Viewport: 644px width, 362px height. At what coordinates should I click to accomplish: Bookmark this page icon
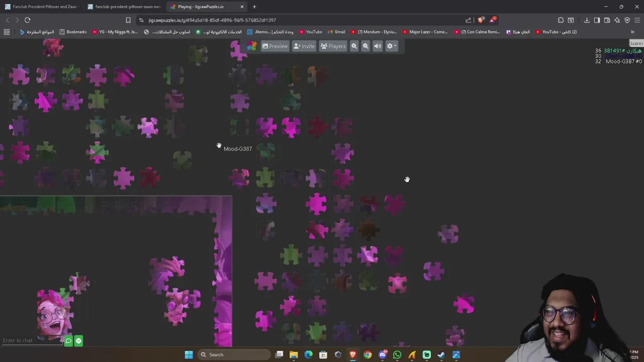tap(128, 20)
